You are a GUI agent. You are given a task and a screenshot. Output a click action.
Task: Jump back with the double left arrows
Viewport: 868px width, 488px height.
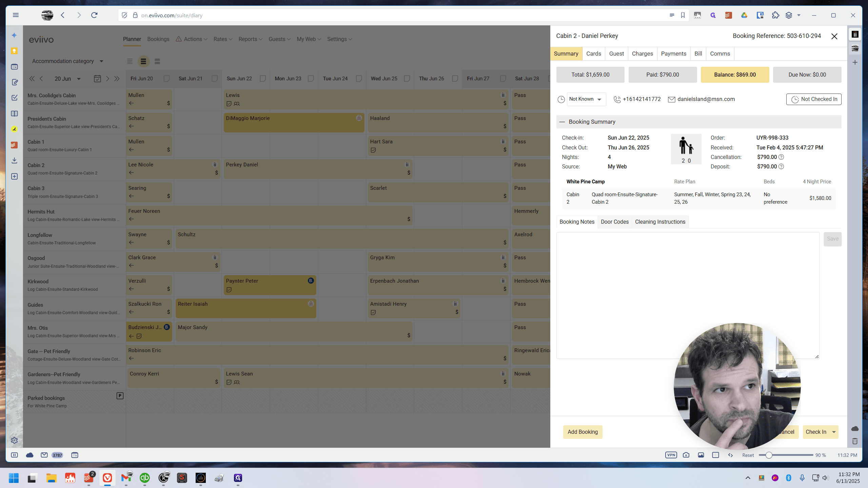pyautogui.click(x=32, y=79)
